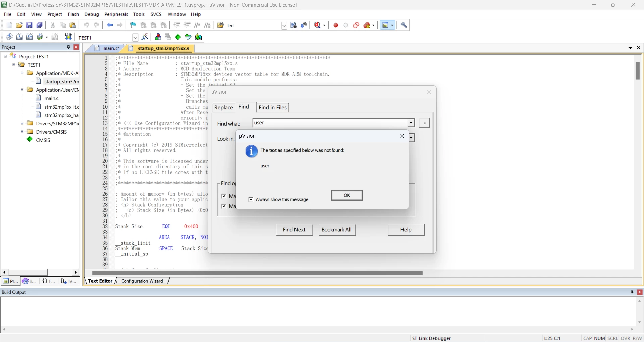
Task: Click ST-Link Debugger in status bar
Action: (431, 338)
